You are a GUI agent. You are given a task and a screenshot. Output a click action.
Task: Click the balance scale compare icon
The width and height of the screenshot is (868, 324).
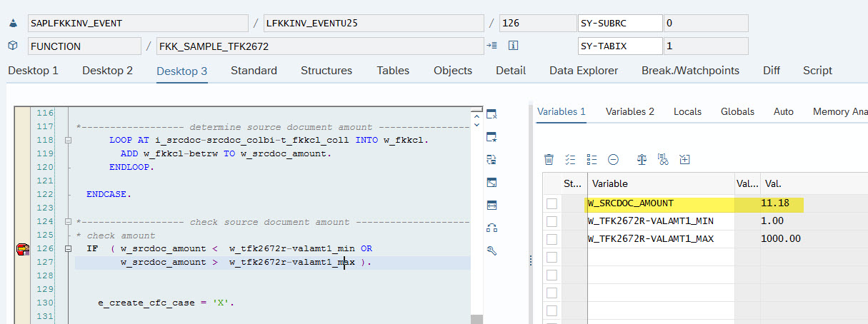click(x=642, y=159)
